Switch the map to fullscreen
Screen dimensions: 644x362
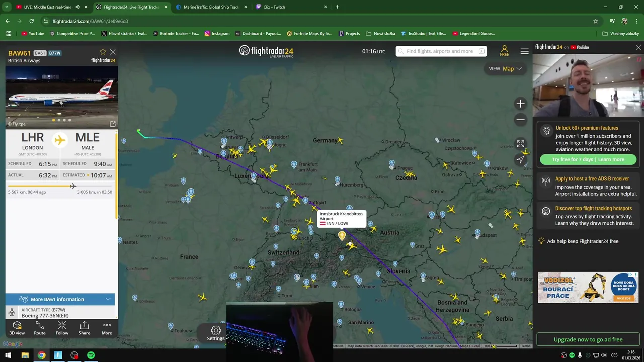[520, 144]
